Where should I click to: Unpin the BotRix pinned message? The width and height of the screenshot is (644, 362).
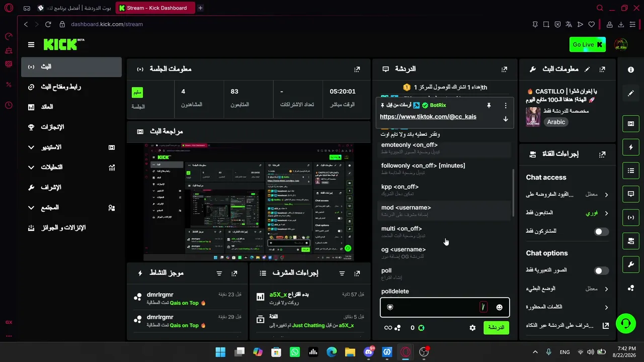click(489, 106)
